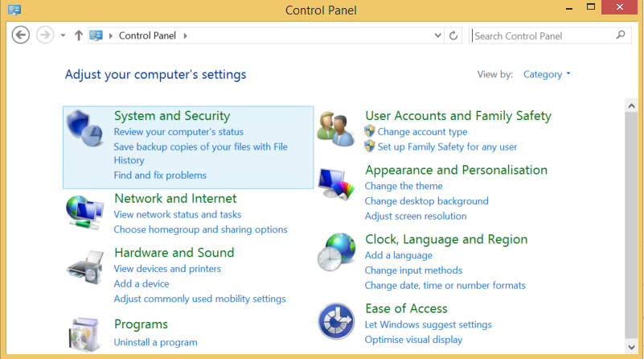Click the Add a device link
The width and height of the screenshot is (644, 359).
click(142, 284)
